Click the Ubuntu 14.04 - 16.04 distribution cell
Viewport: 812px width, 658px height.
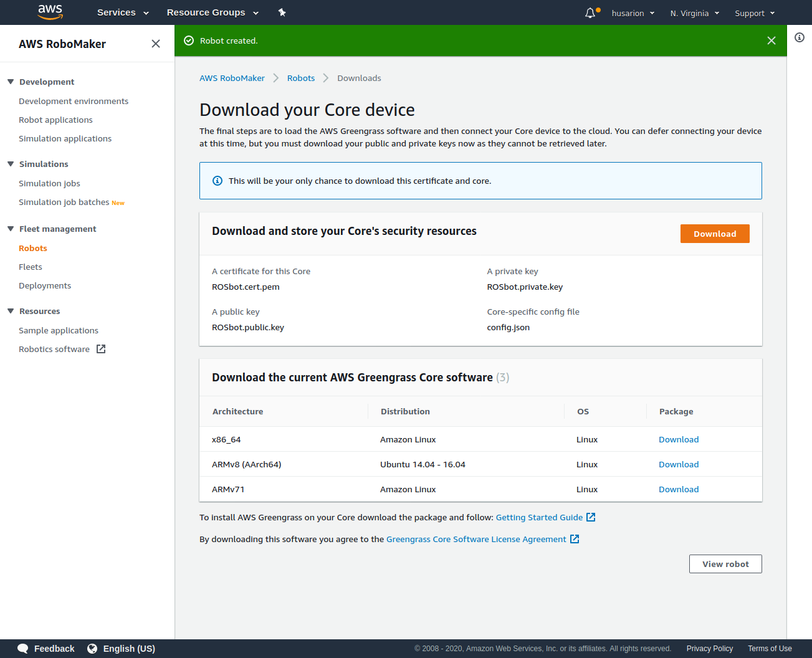[423, 464]
